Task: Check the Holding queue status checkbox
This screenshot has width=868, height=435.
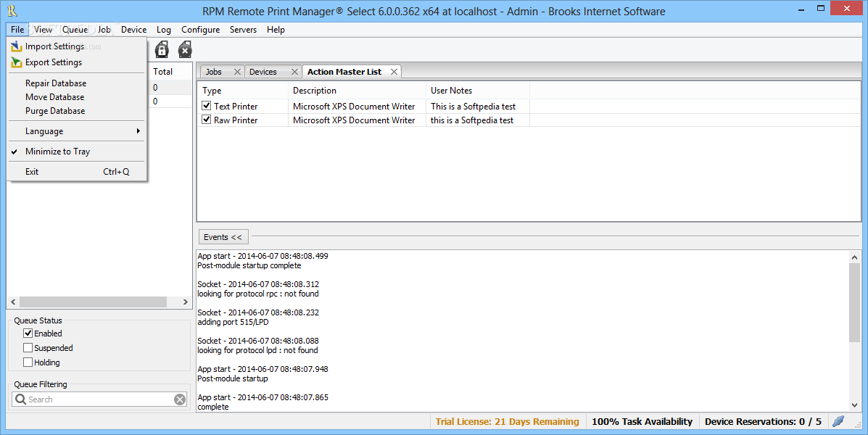Action: pos(28,362)
